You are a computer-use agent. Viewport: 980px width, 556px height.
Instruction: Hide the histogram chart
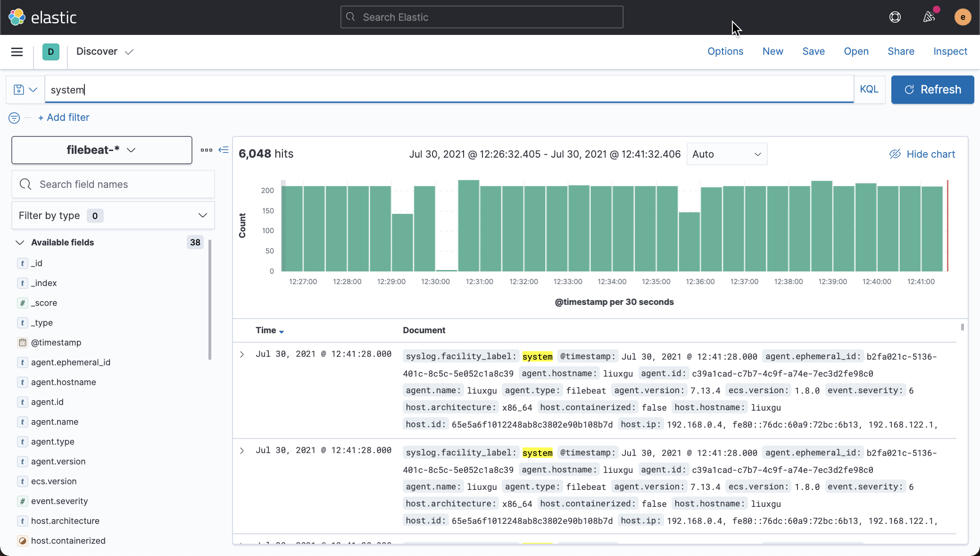tap(922, 154)
